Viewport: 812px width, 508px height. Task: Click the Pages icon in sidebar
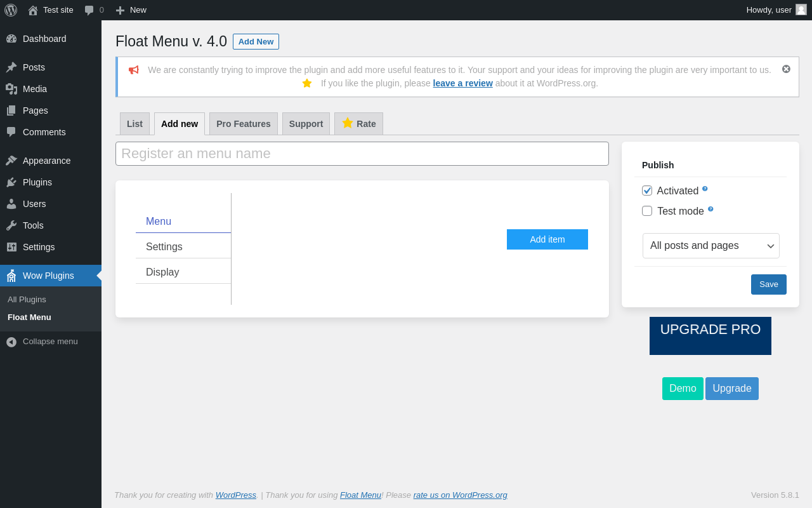(11, 110)
